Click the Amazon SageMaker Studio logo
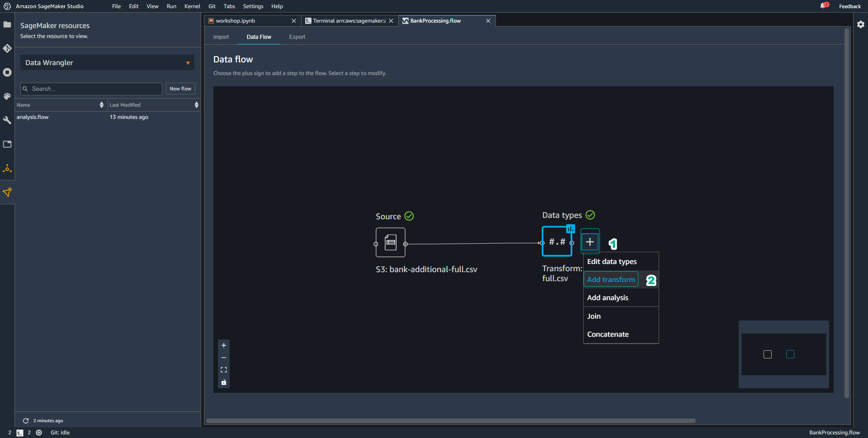Image resolution: width=868 pixels, height=438 pixels. point(7,6)
